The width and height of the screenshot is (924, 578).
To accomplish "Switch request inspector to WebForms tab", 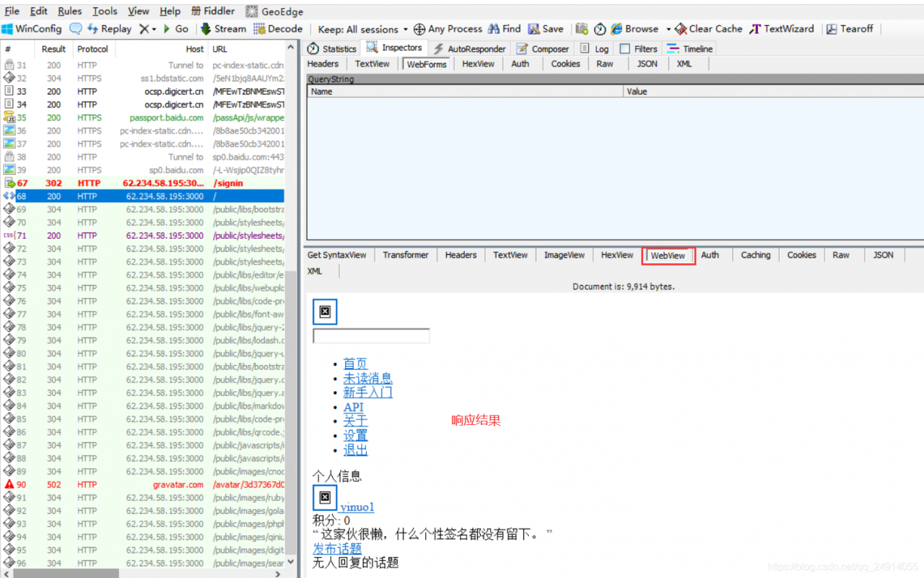I will click(427, 64).
